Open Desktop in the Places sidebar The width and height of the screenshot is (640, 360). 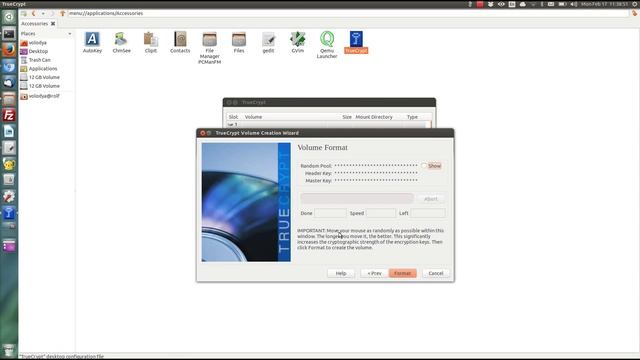click(38, 51)
